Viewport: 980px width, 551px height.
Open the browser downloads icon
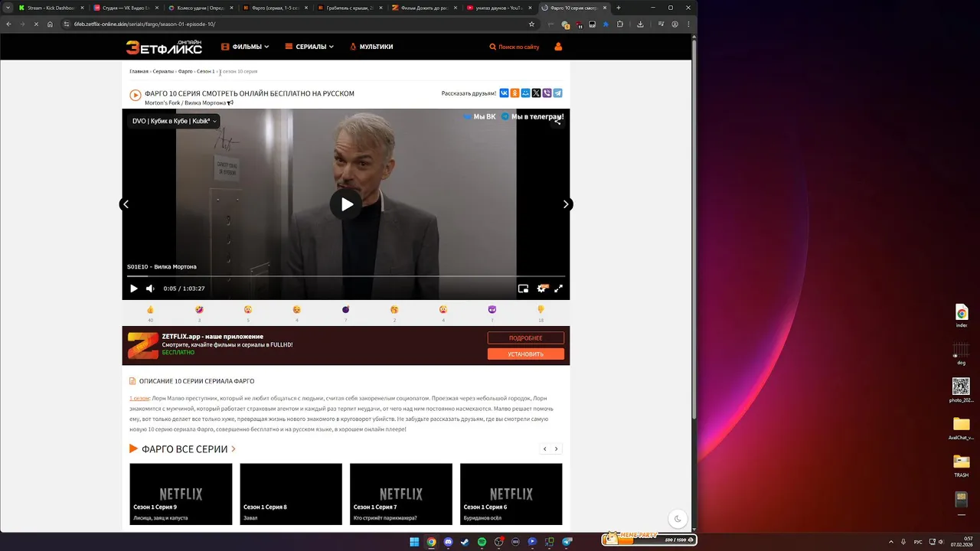pos(640,24)
